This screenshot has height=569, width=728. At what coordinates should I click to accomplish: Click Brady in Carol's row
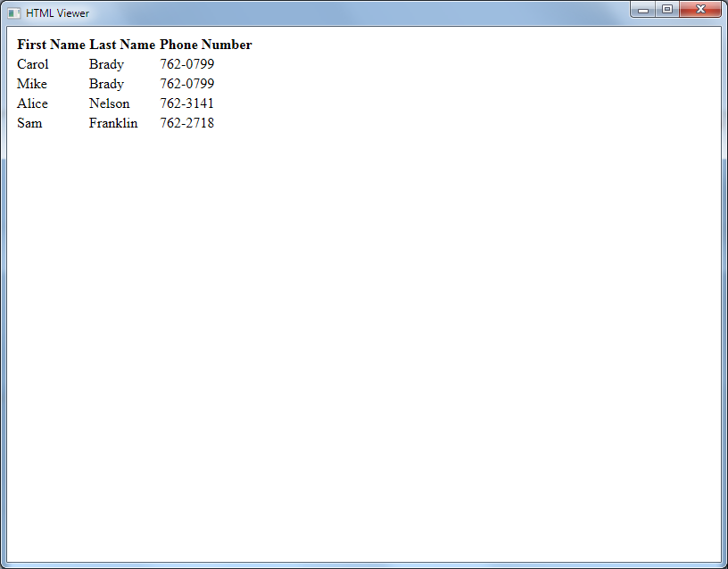(106, 64)
